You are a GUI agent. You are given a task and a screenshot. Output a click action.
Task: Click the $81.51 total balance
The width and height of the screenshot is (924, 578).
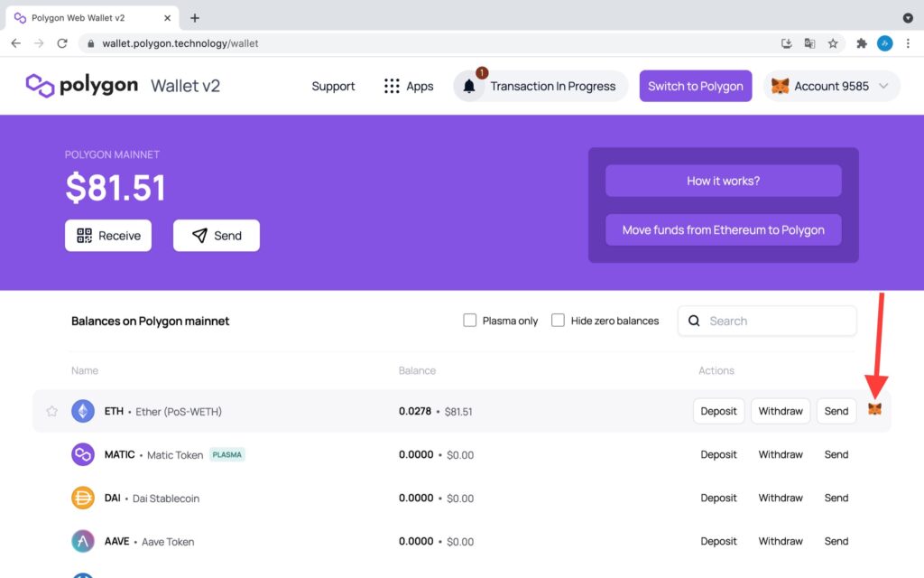115,188
